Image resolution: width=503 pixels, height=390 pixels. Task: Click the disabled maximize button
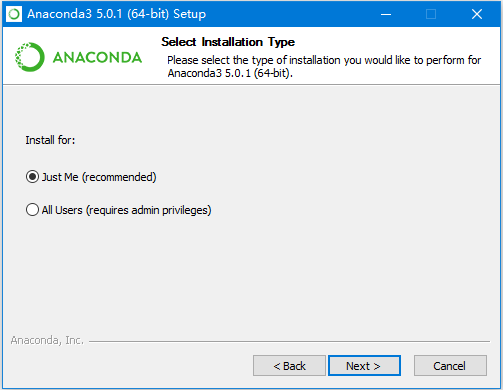pyautogui.click(x=431, y=14)
